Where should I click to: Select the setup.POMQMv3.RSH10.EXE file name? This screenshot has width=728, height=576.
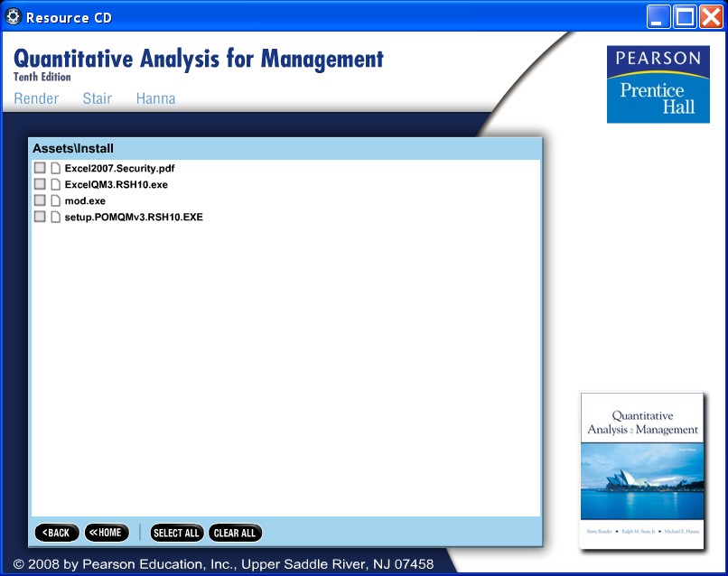click(x=134, y=218)
